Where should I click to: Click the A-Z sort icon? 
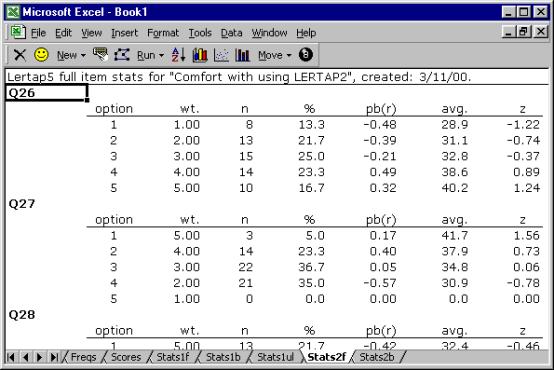[x=178, y=55]
